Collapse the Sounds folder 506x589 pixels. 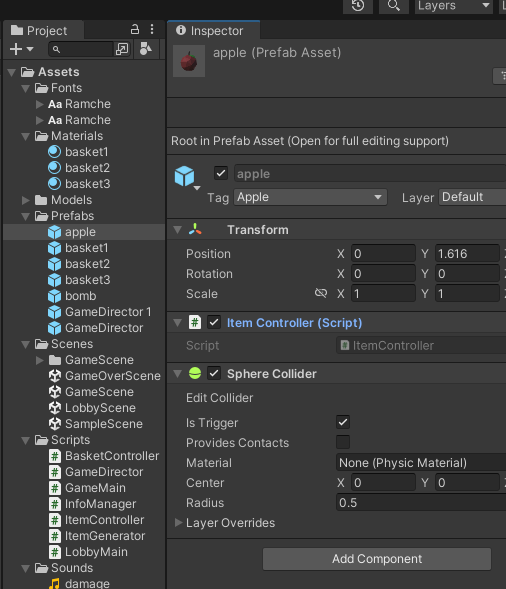pyautogui.click(x=26, y=569)
